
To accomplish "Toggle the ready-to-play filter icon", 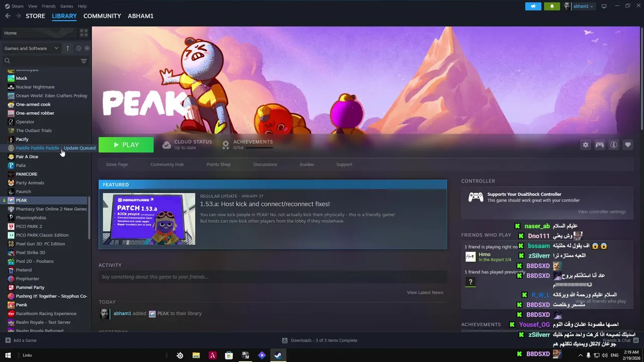I will click(87, 48).
